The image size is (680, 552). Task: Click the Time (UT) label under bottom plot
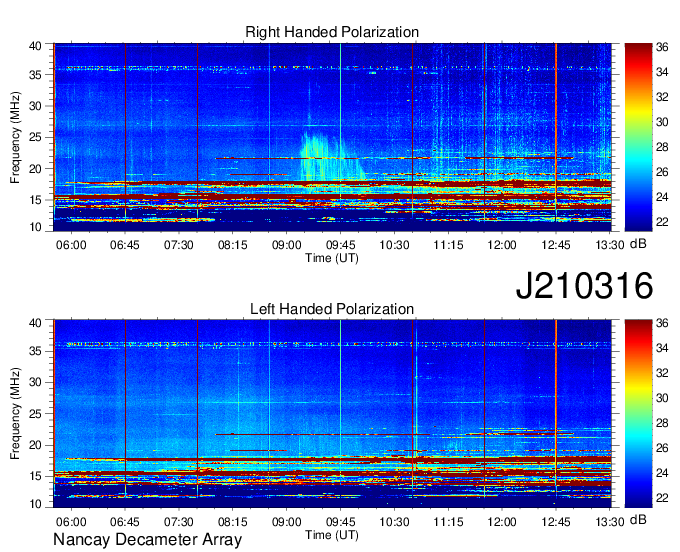pyautogui.click(x=332, y=535)
